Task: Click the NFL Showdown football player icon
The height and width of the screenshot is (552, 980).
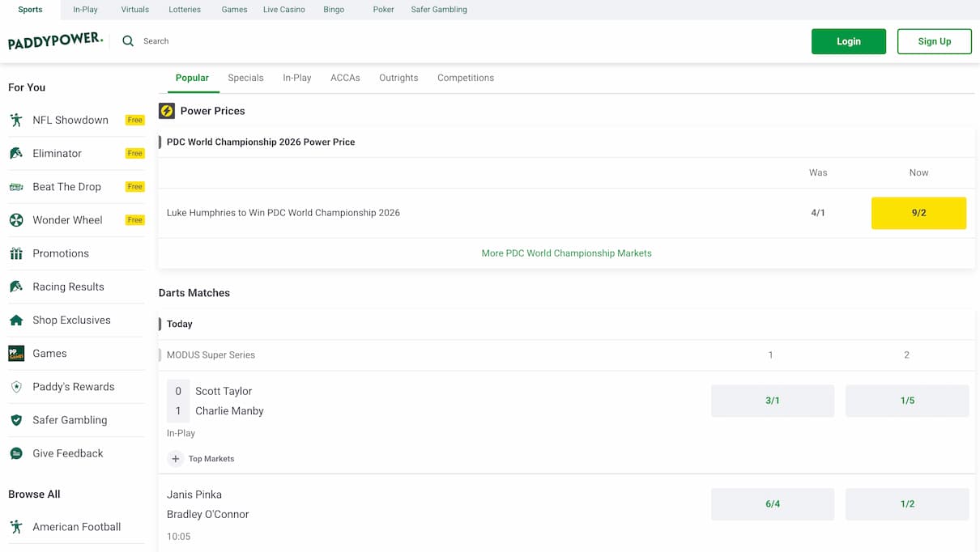Action: 16,120
